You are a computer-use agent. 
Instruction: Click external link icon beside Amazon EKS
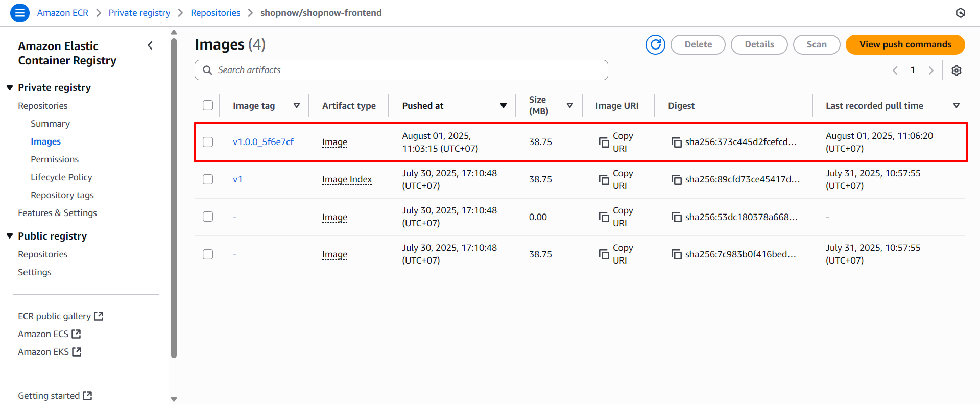[x=77, y=352]
